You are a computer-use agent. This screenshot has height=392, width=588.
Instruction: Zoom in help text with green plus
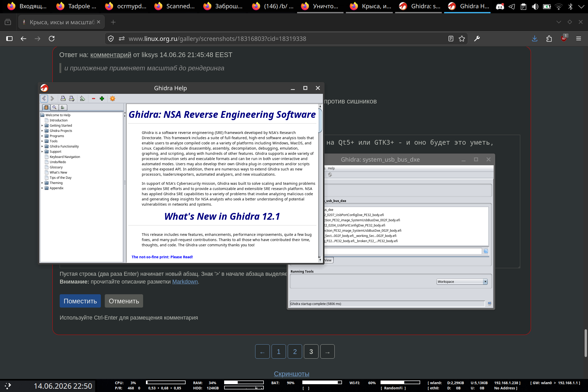[x=102, y=99]
